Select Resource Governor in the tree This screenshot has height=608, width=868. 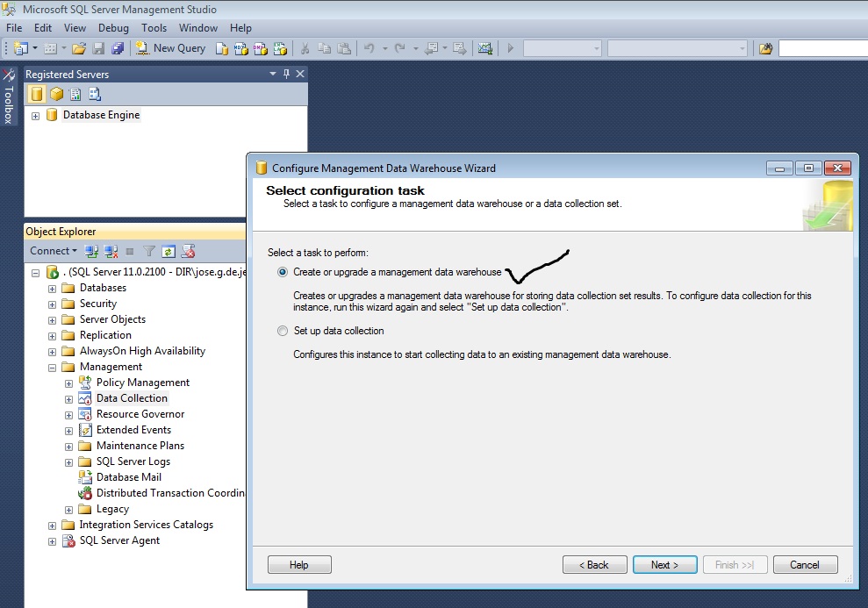[x=140, y=414]
